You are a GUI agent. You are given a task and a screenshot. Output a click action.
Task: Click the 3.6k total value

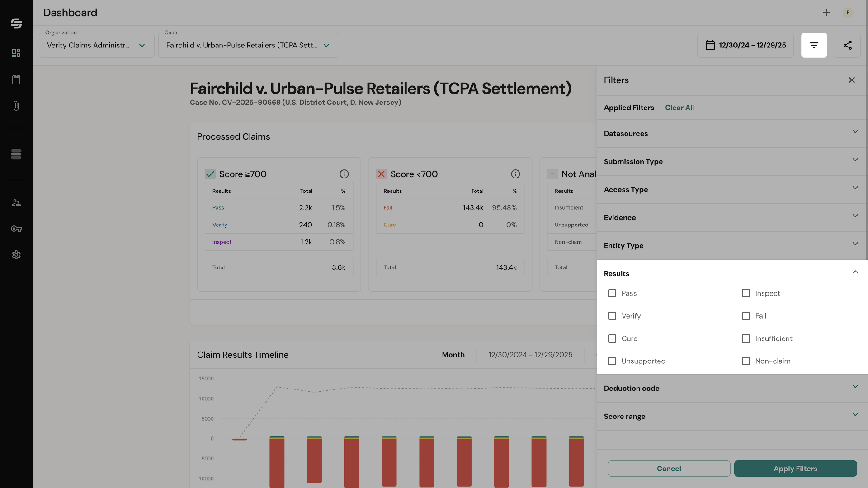tap(339, 267)
